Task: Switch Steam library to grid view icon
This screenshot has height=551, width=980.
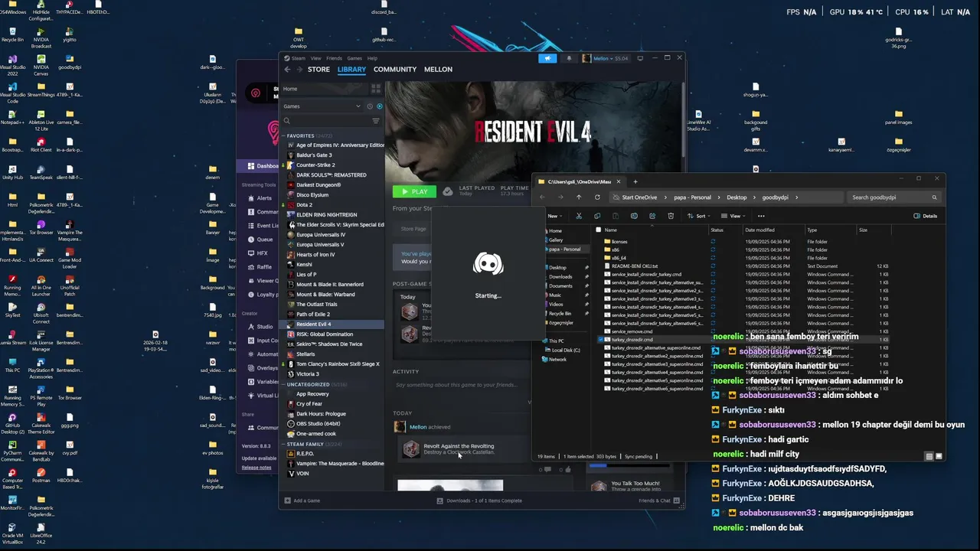Action: point(376,89)
